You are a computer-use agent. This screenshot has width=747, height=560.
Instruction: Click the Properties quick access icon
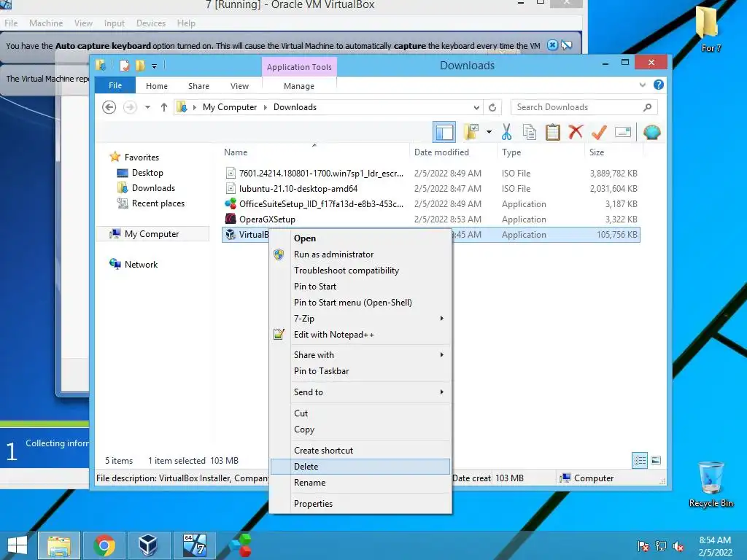pyautogui.click(x=124, y=65)
